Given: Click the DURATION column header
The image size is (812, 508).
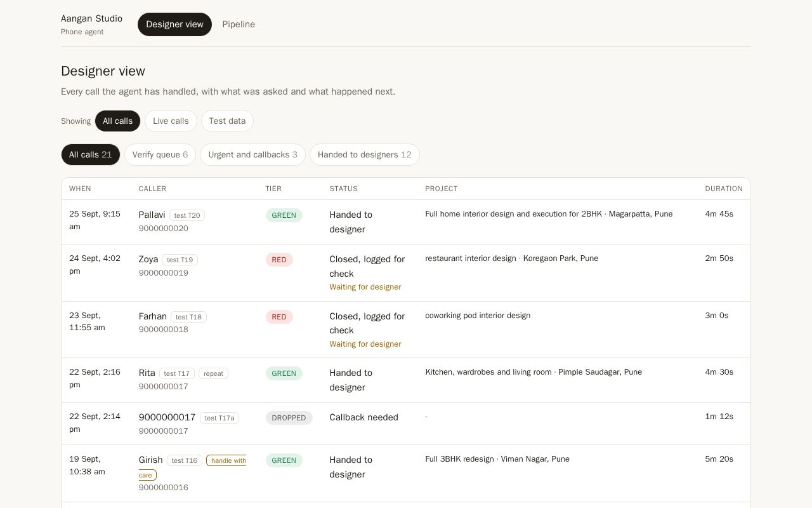Looking at the screenshot, I should pos(724,189).
